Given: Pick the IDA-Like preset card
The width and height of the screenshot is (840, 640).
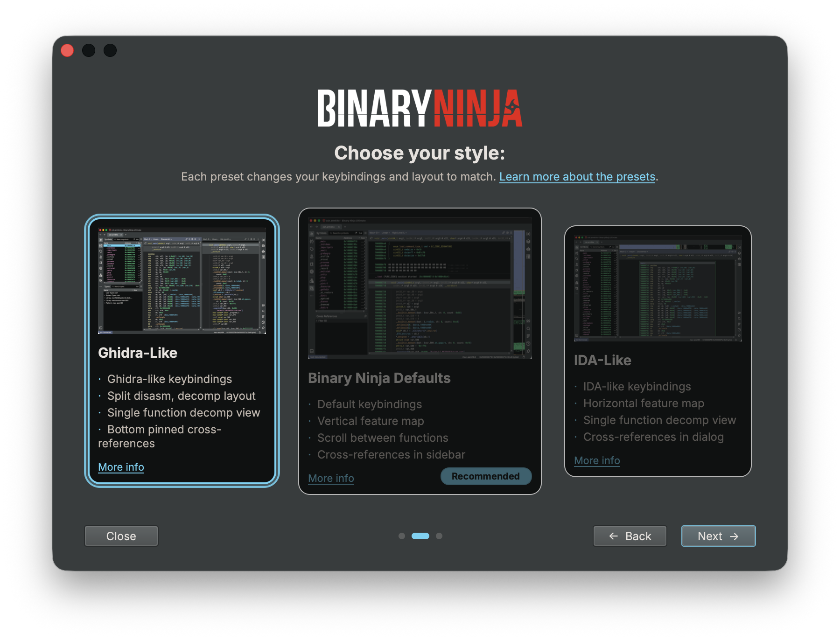Looking at the screenshot, I should [658, 351].
